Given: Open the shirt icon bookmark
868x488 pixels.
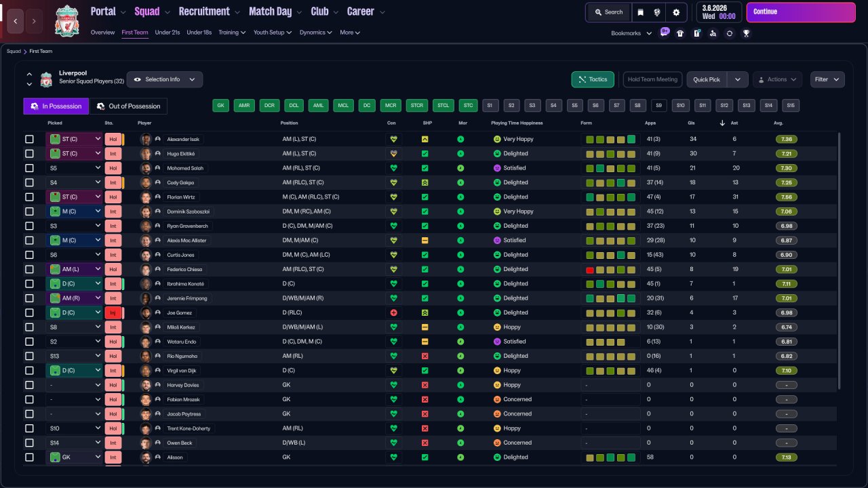Looking at the screenshot, I should [x=680, y=33].
